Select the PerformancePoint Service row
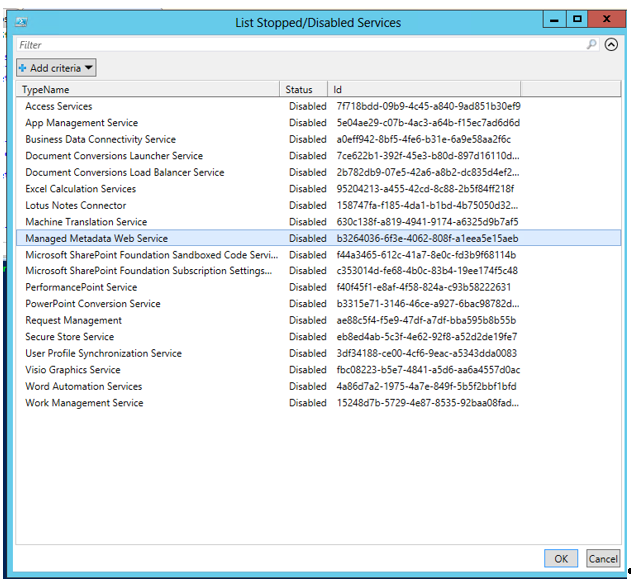The width and height of the screenshot is (631, 585). (318, 287)
